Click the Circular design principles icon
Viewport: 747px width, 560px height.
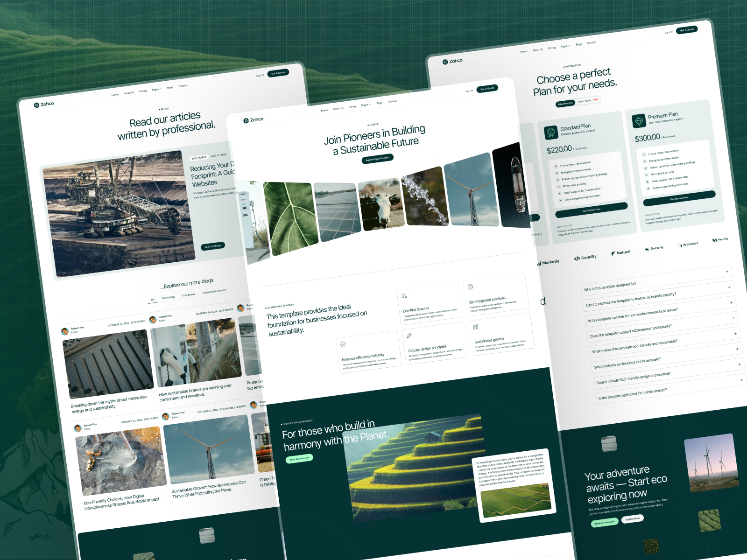[409, 336]
